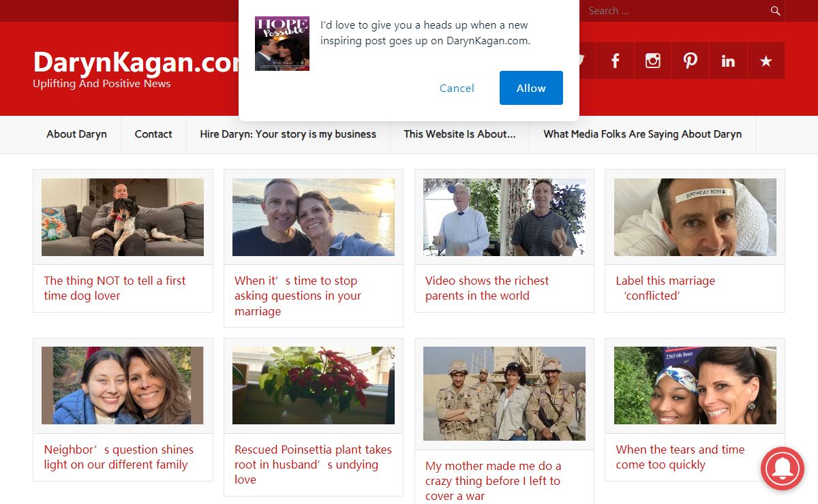Click the Birthday Boy man thumbnail
This screenshot has height=504, width=818.
click(695, 217)
